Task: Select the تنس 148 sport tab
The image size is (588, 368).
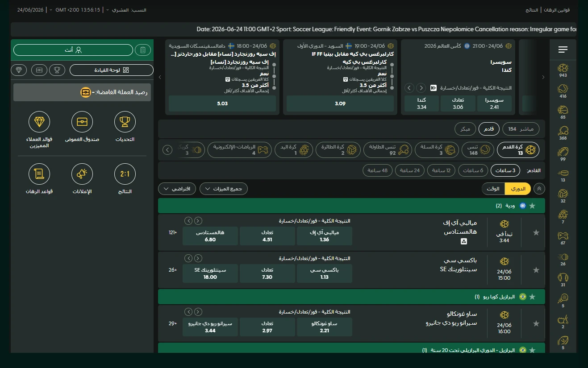Action: (479, 149)
